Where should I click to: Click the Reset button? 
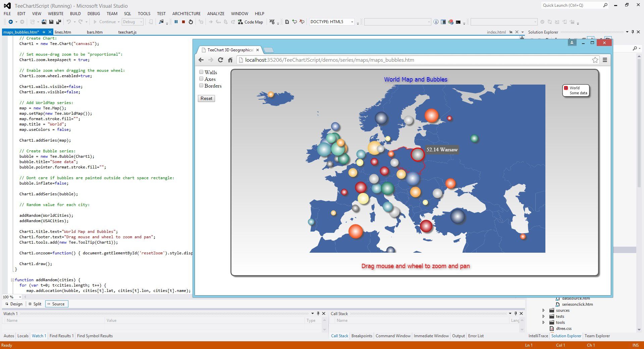click(206, 98)
